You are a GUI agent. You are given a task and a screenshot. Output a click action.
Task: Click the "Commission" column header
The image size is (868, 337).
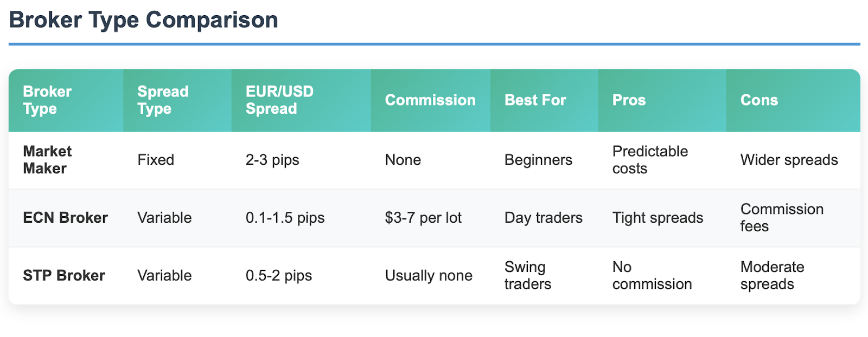(x=430, y=100)
